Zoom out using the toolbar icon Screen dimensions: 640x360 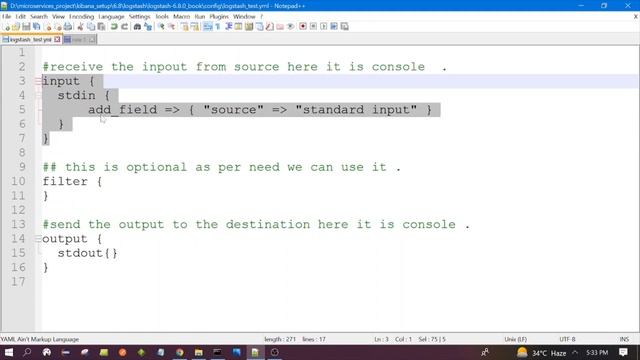click(x=171, y=27)
